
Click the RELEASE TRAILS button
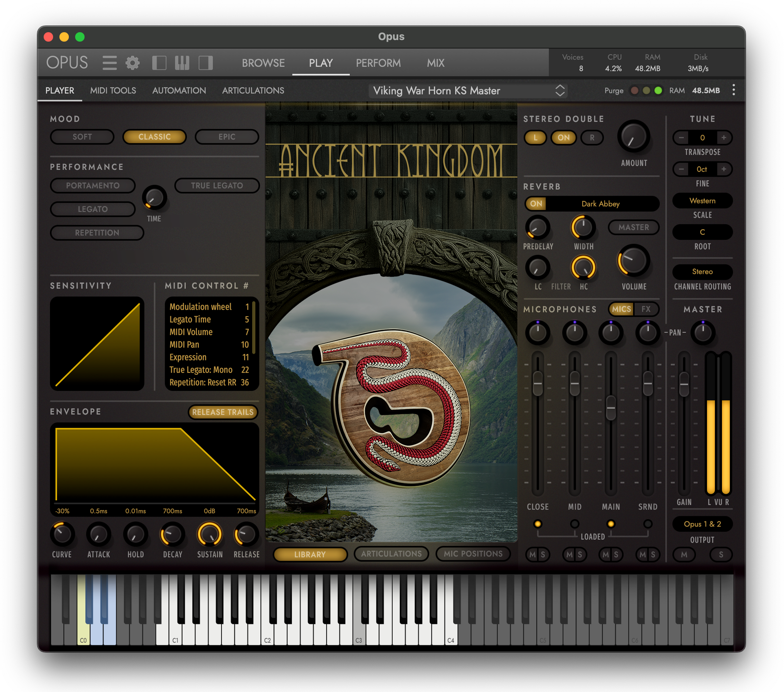pyautogui.click(x=223, y=412)
